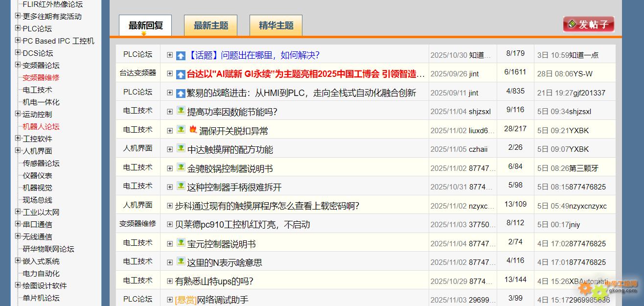
Task: Expand the PLC论坛 tree node in sidebar
Action: click(x=18, y=28)
